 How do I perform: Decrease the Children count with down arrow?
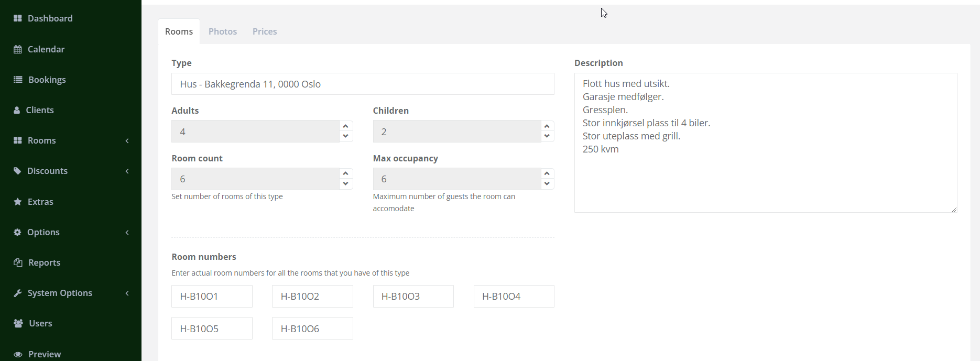click(x=547, y=136)
